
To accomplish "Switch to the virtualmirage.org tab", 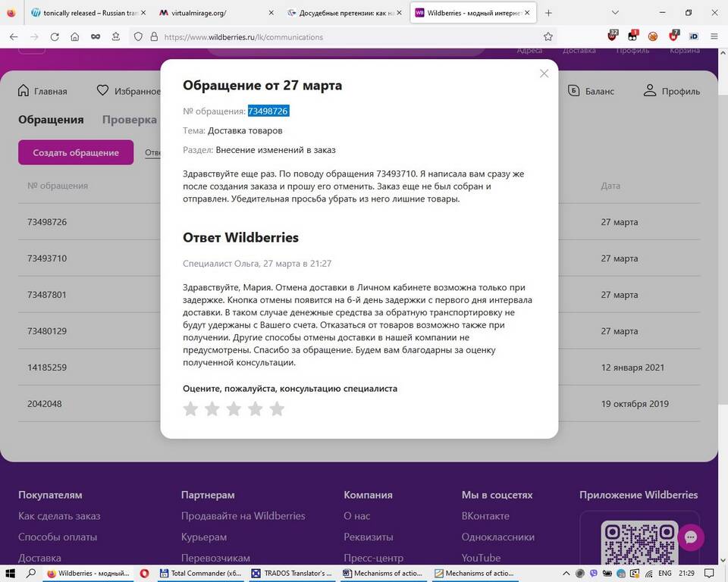I will pos(217,13).
